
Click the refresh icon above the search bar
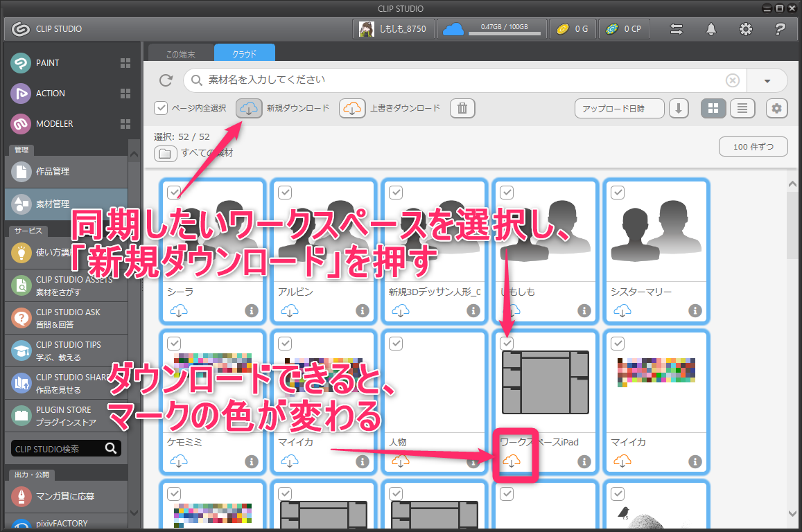[166, 80]
